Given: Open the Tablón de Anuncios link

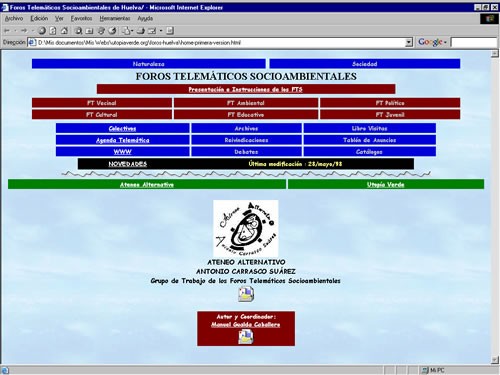Looking at the screenshot, I should tap(369, 140).
